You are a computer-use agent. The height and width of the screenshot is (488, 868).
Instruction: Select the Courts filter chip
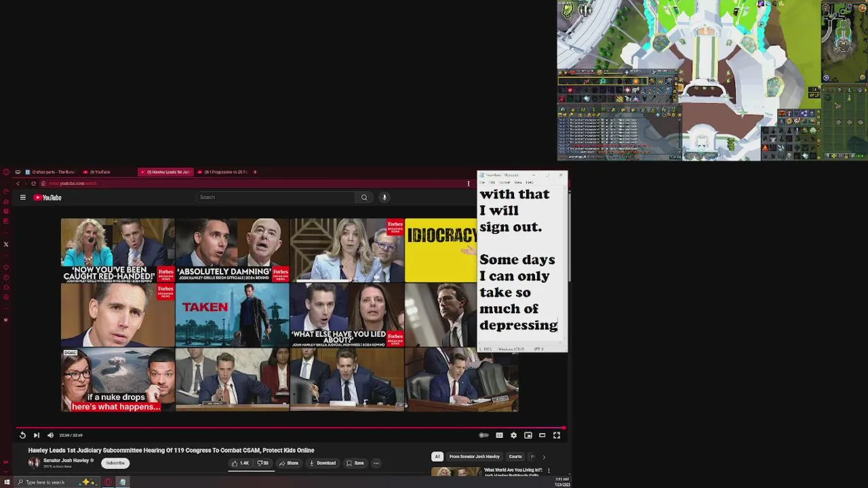pyautogui.click(x=515, y=456)
